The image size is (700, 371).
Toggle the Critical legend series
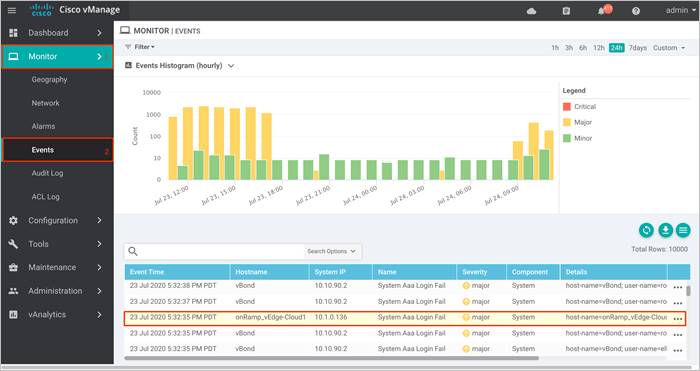[x=579, y=107]
